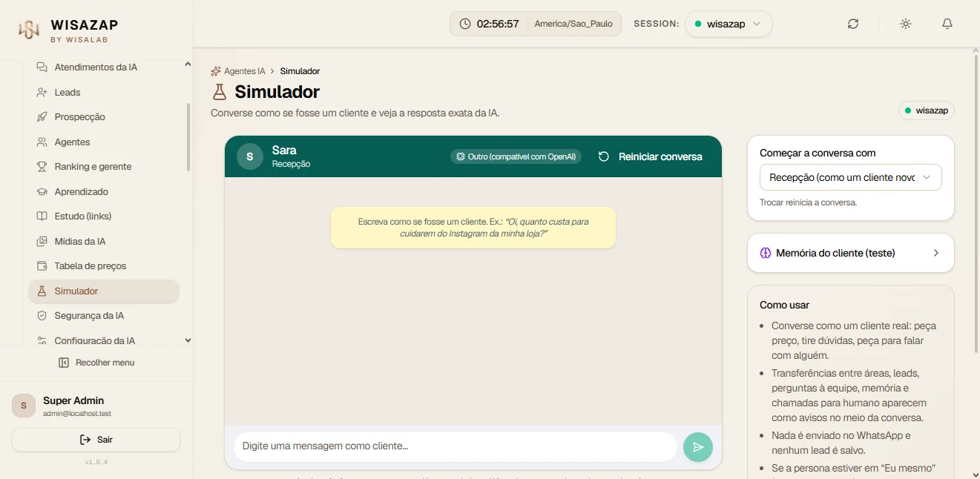Click version label v1.6.4

(96, 462)
